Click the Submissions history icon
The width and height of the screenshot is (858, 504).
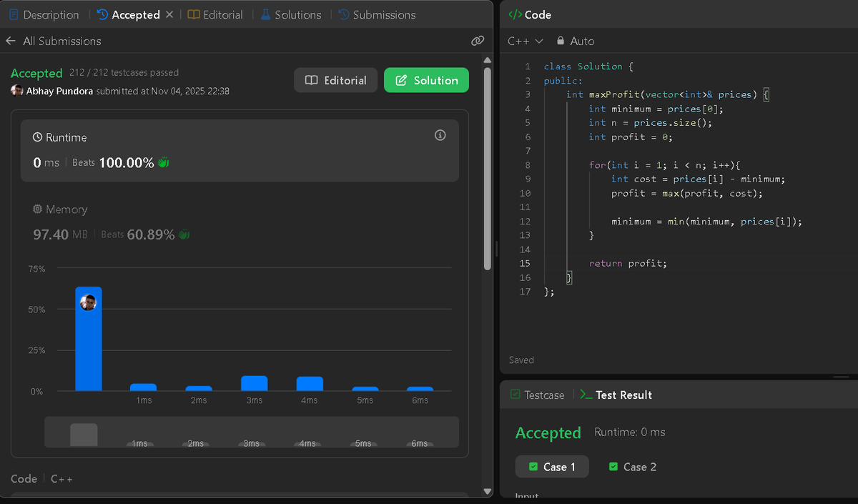[344, 14]
